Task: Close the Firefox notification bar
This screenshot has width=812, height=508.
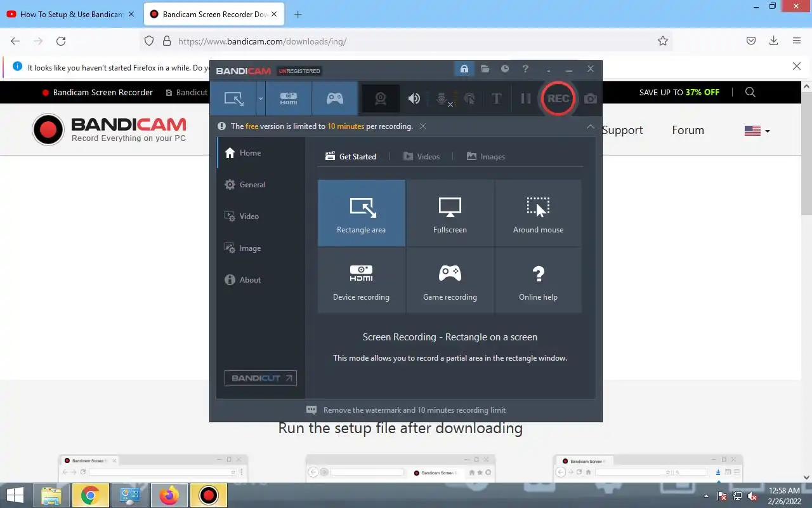Action: [x=797, y=66]
